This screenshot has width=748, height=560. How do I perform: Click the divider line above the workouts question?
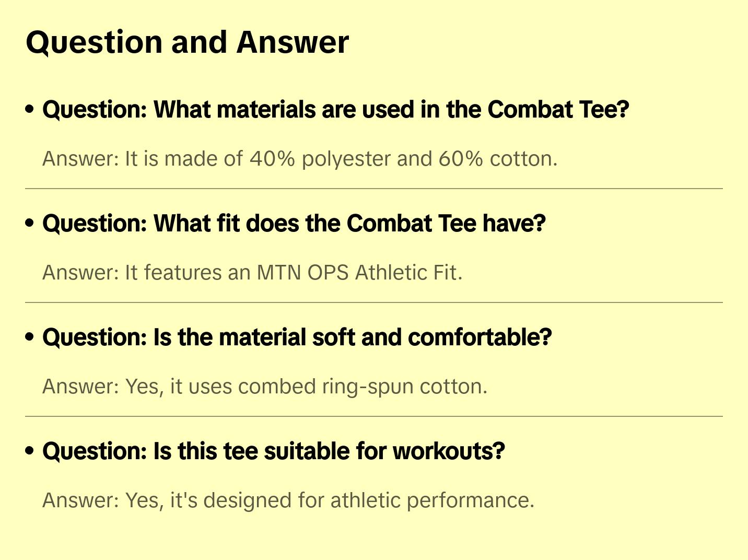pyautogui.click(x=373, y=416)
